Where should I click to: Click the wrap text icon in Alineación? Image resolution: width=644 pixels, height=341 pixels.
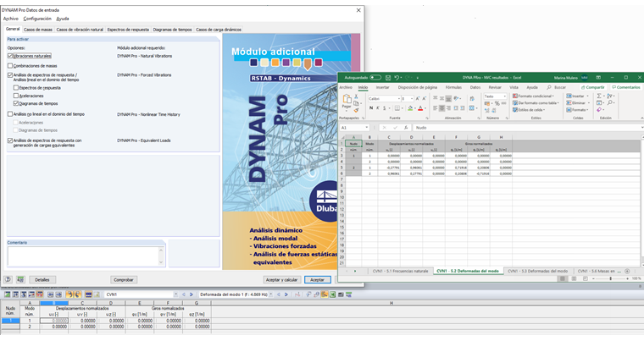(x=472, y=98)
